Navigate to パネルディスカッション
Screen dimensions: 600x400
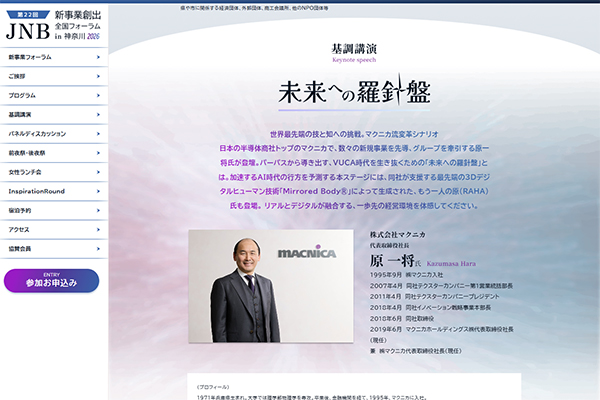tap(54, 134)
